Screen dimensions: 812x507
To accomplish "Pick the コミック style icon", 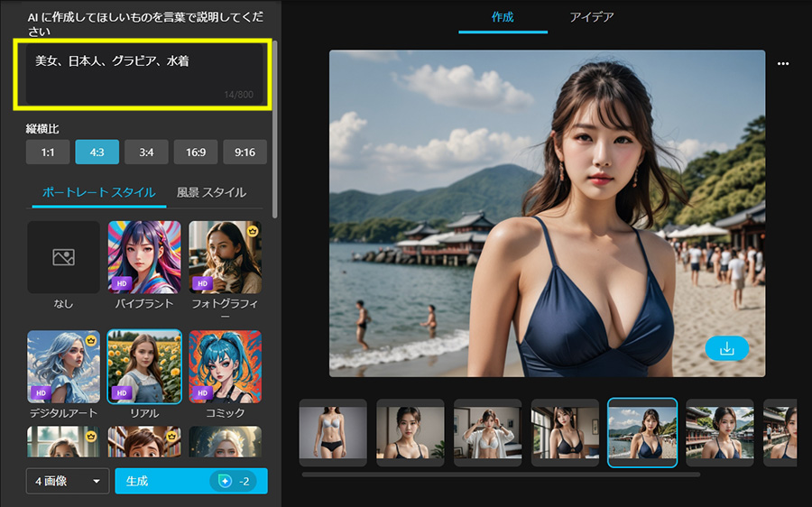I will (225, 365).
